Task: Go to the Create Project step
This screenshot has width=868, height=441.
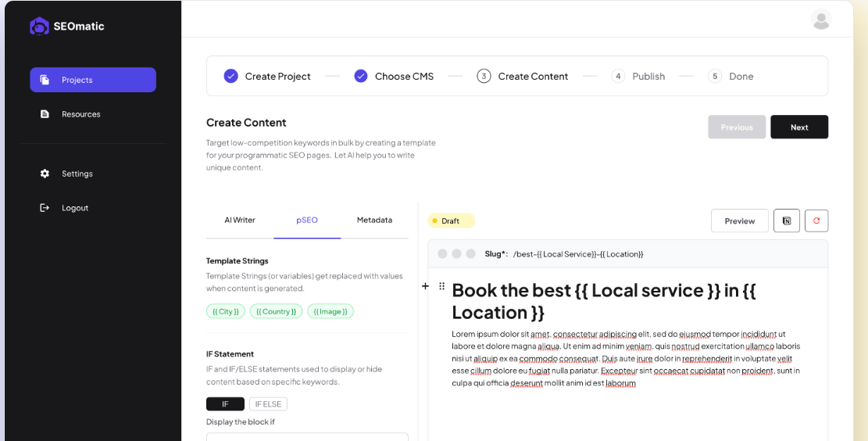Action: coord(267,77)
